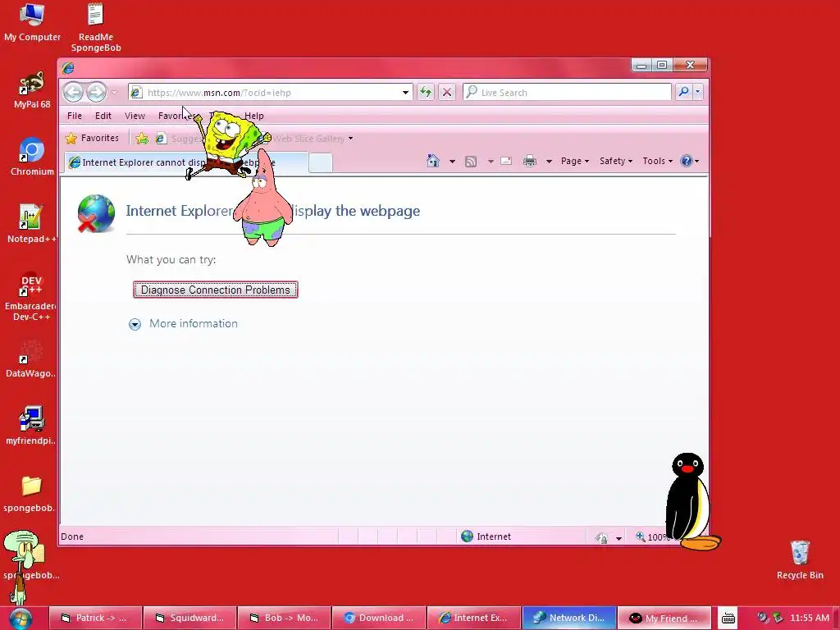This screenshot has width=840, height=630.
Task: Click the Add to Favorites Bar star icon
Action: coord(142,139)
